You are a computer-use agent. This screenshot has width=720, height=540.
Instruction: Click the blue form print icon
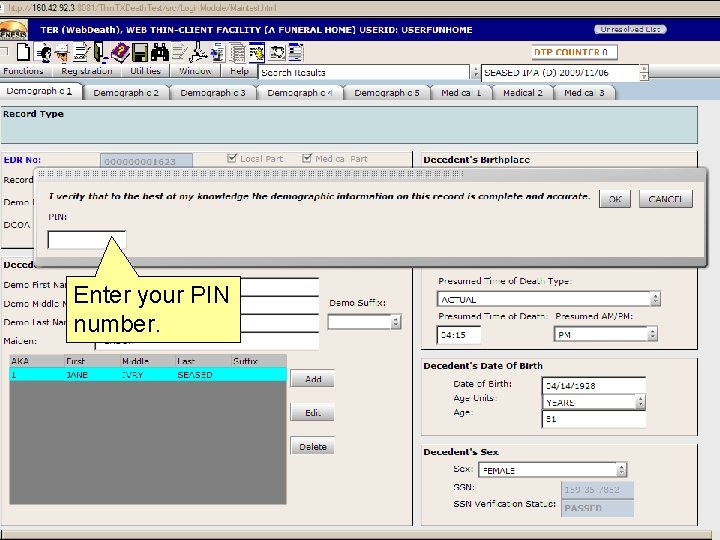tap(218, 53)
